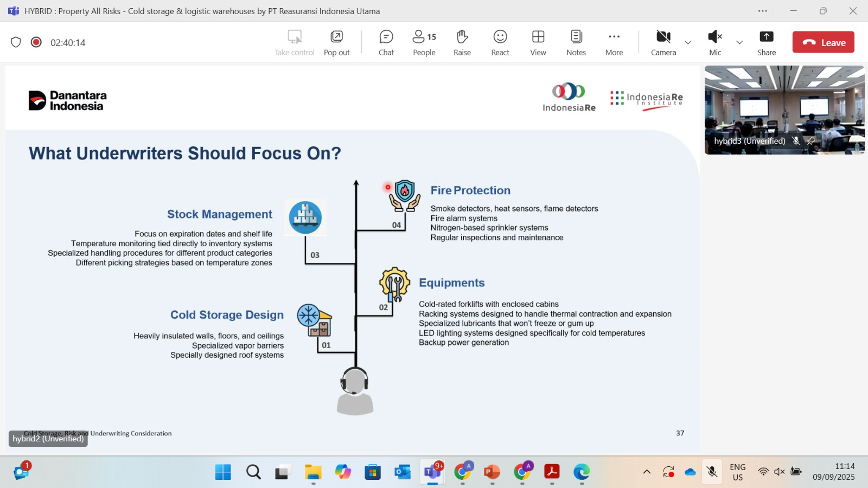The width and height of the screenshot is (868, 488).
Task: Open the More actions menu
Action: 614,43
